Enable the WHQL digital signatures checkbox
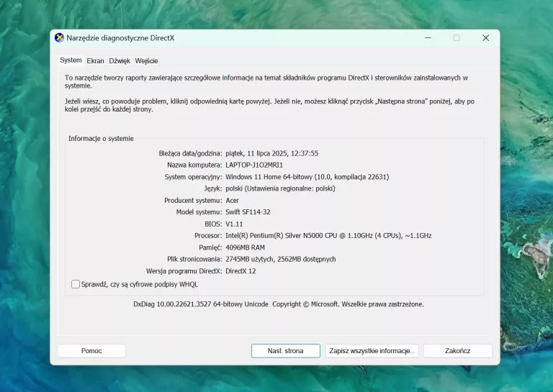This screenshot has width=553, height=392. 76,284
